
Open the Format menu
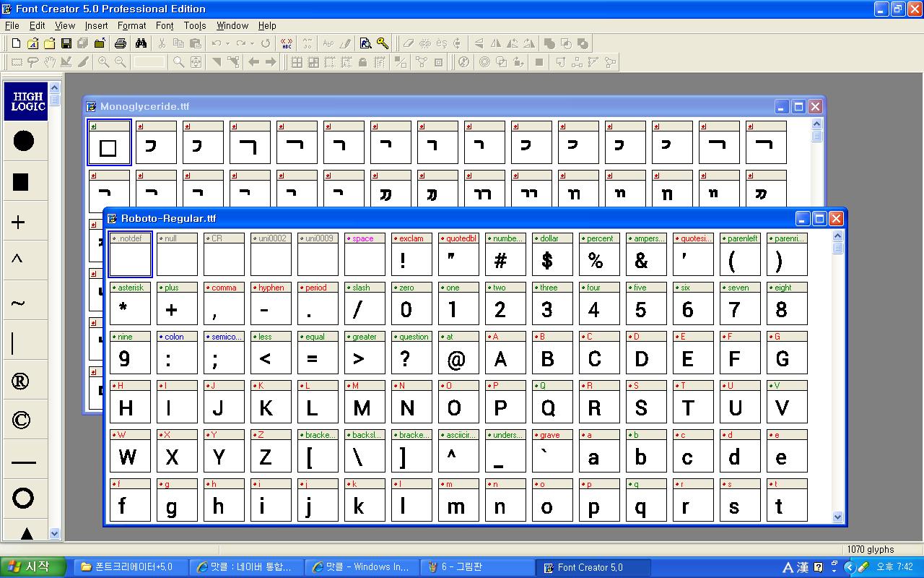(x=131, y=25)
